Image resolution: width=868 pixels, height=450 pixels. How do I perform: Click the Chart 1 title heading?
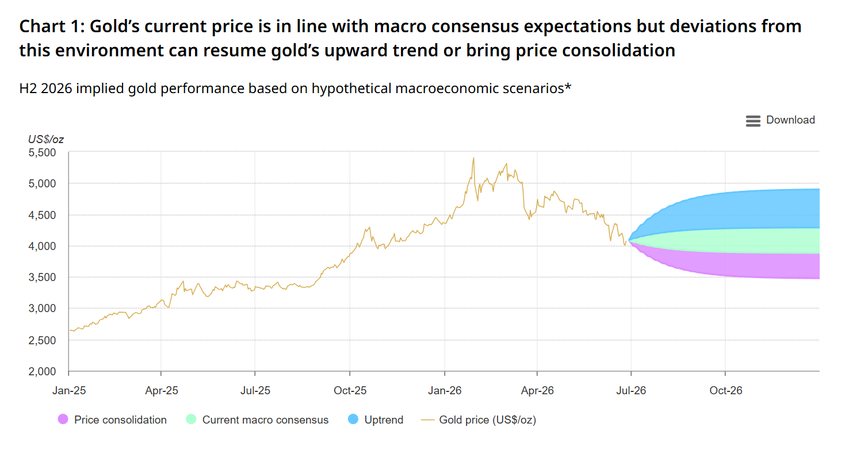pos(410,38)
